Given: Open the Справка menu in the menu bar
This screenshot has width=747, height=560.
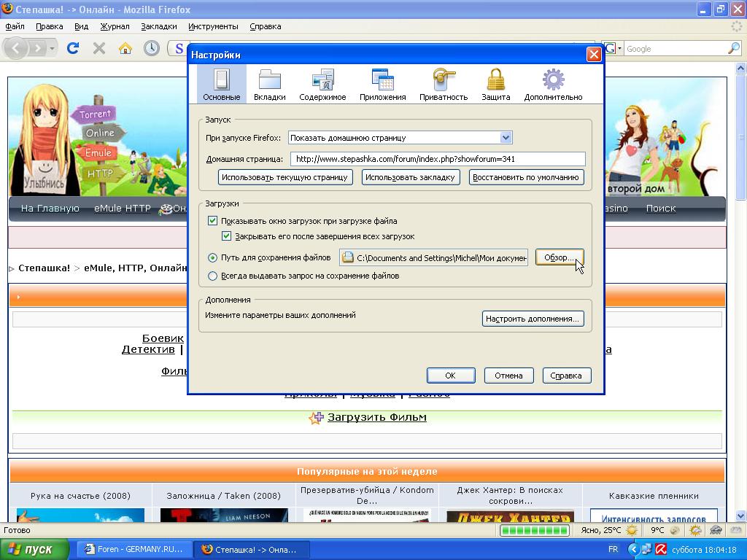Looking at the screenshot, I should click(x=266, y=27).
